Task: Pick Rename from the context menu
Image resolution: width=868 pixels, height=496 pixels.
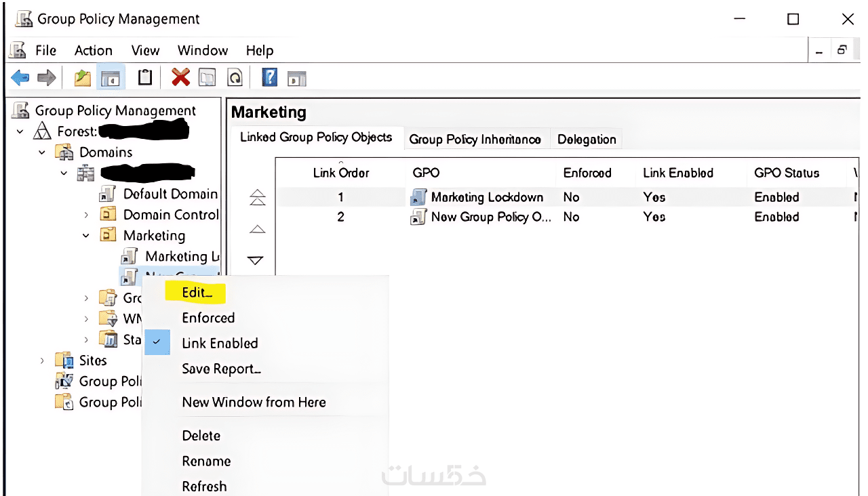Action: click(206, 461)
